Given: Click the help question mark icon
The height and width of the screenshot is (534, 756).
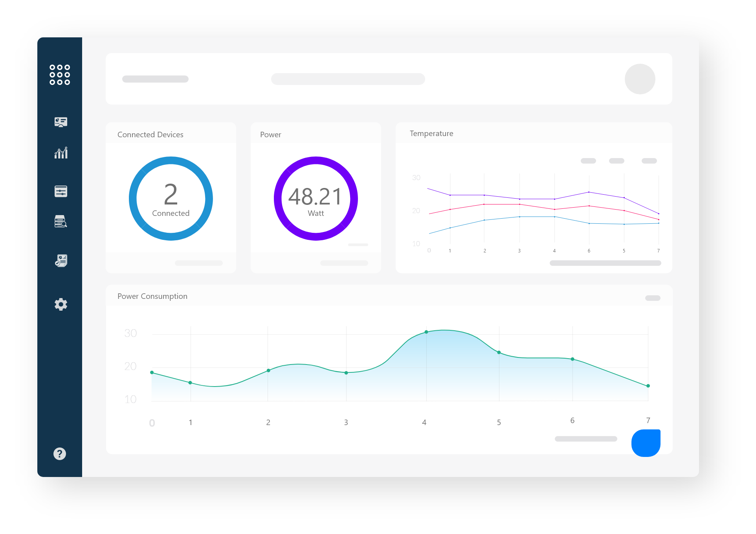Looking at the screenshot, I should coord(60,454).
